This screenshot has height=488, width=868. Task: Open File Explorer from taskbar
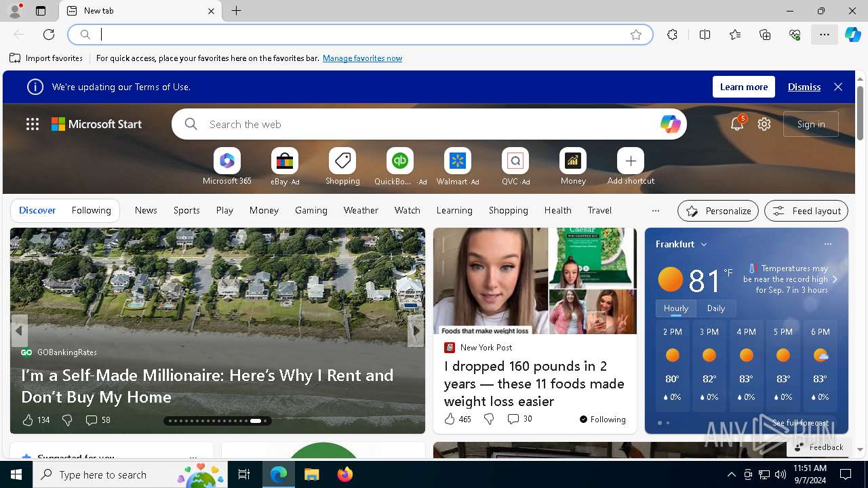pos(311,474)
